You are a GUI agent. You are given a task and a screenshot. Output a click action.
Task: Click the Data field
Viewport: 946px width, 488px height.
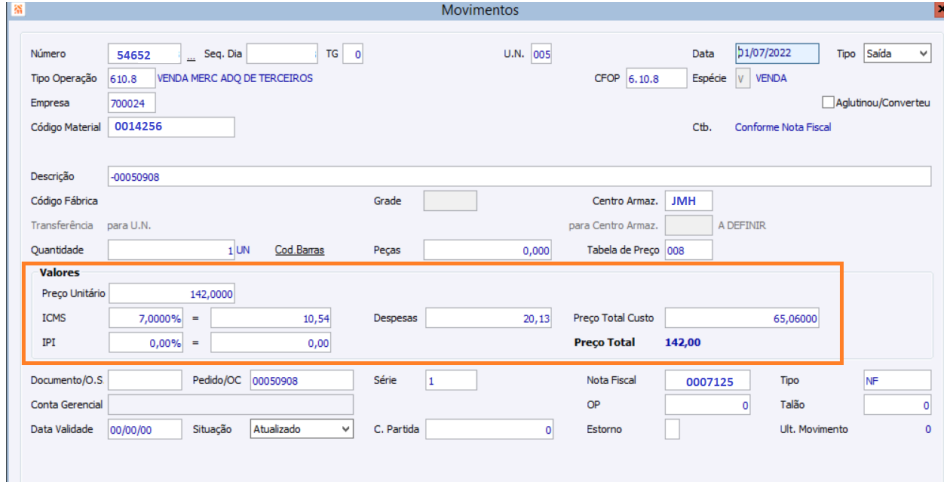777,54
